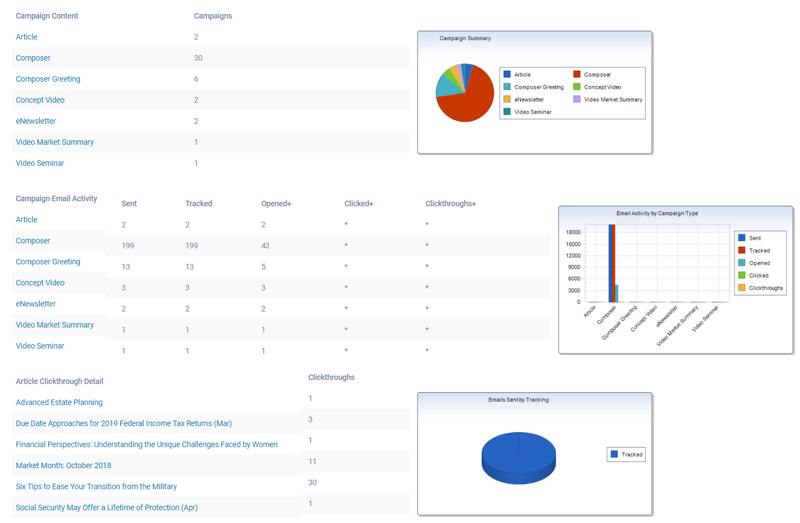Click the Clickthroughs legend swatch in Email Activity chart
The image size is (800, 523).
(741, 287)
